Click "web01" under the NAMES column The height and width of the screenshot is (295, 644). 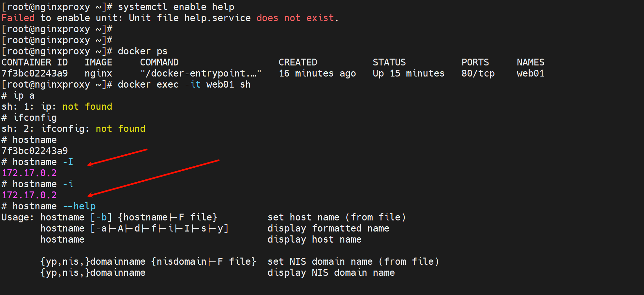[x=530, y=74]
